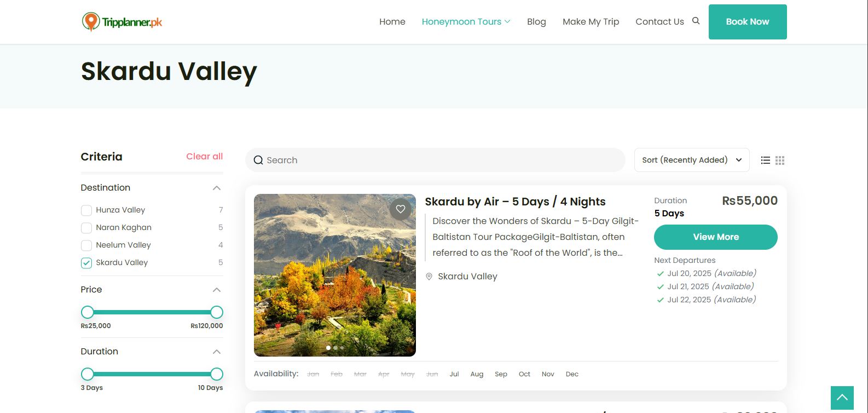Switch to grid view layout icon

click(x=780, y=160)
